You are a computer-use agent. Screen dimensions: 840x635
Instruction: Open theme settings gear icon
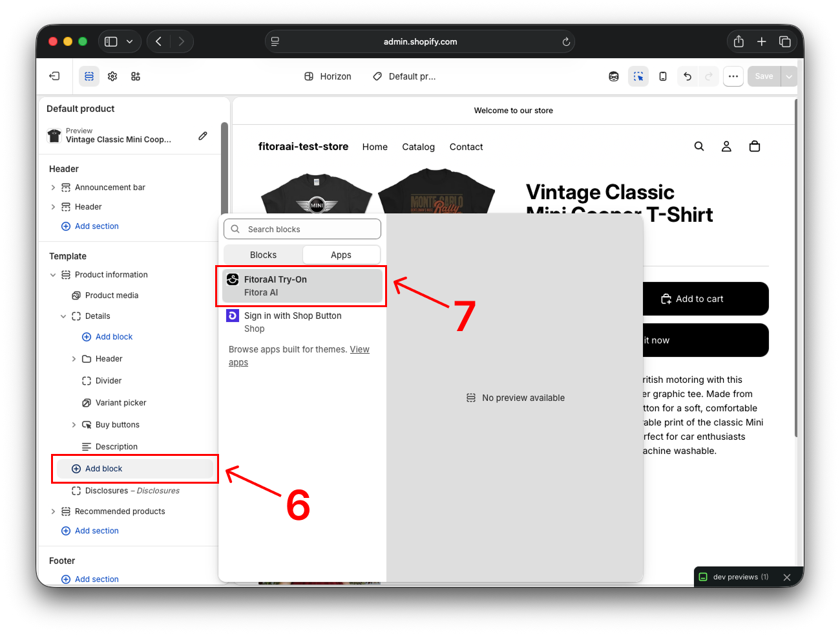coord(112,76)
